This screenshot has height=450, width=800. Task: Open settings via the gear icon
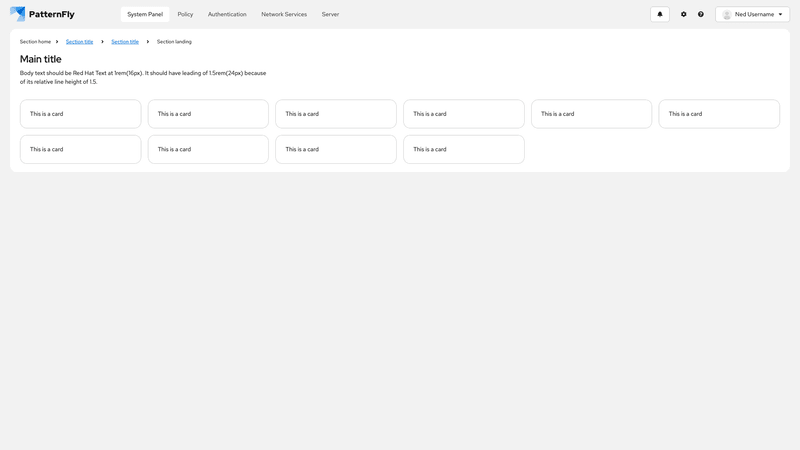(684, 14)
